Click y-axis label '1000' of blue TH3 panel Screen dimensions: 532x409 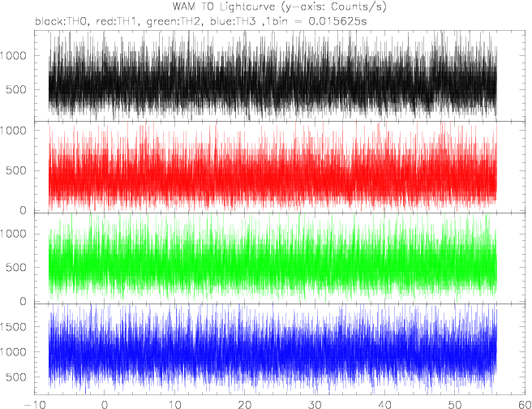pos(13,352)
